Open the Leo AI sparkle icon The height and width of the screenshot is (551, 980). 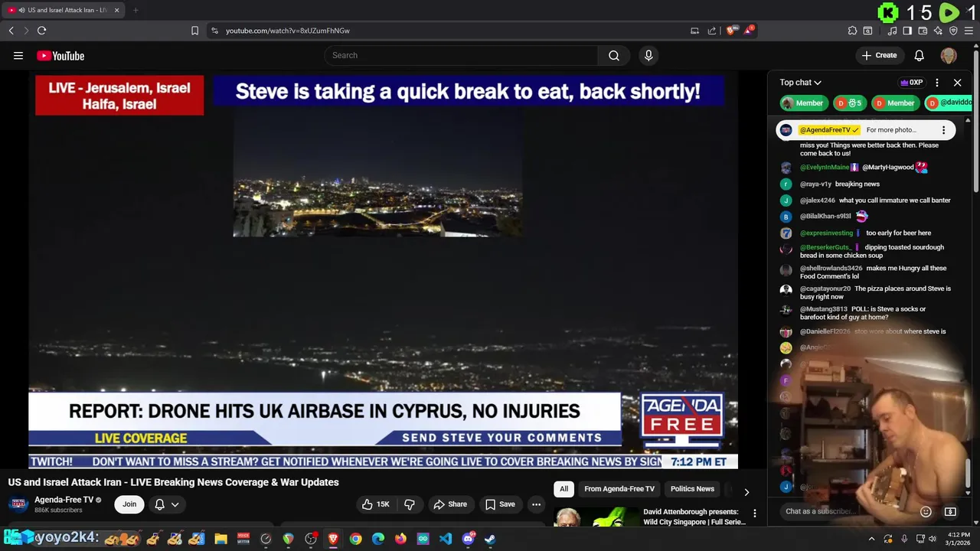pos(938,31)
